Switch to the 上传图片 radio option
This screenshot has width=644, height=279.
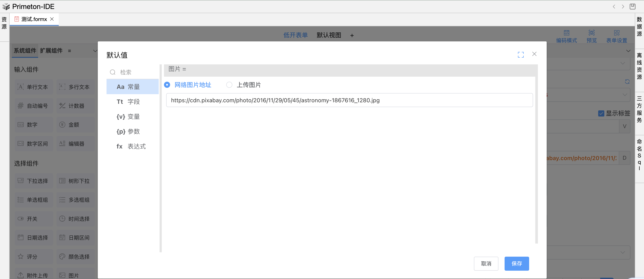[229, 85]
